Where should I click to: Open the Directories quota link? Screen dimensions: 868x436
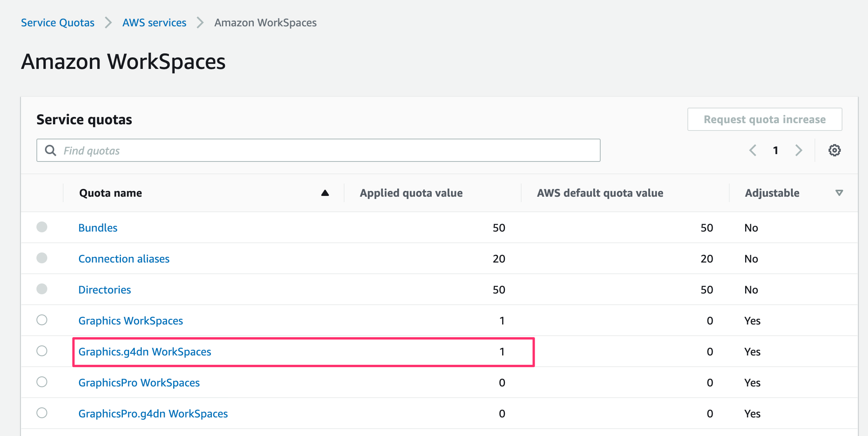[105, 290]
